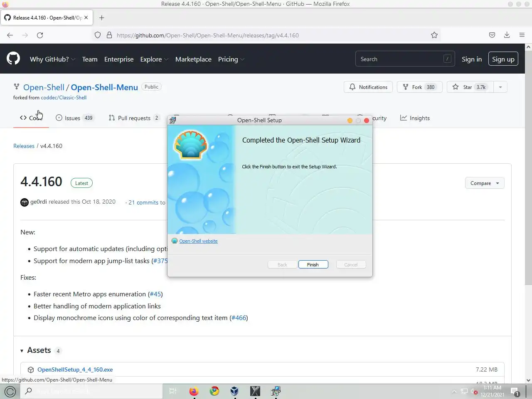Open the dropdown arrow beside Star
The width and height of the screenshot is (532, 399).
(x=500, y=87)
